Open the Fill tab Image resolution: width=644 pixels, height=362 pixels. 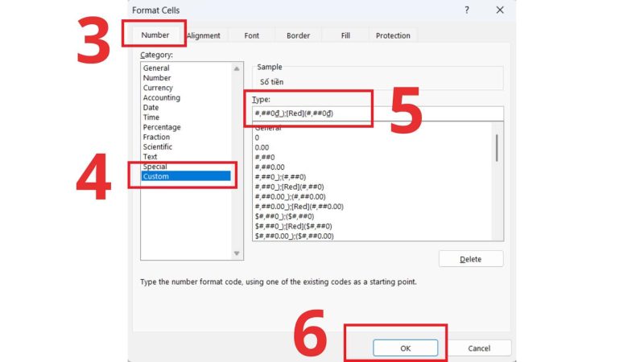pos(345,35)
